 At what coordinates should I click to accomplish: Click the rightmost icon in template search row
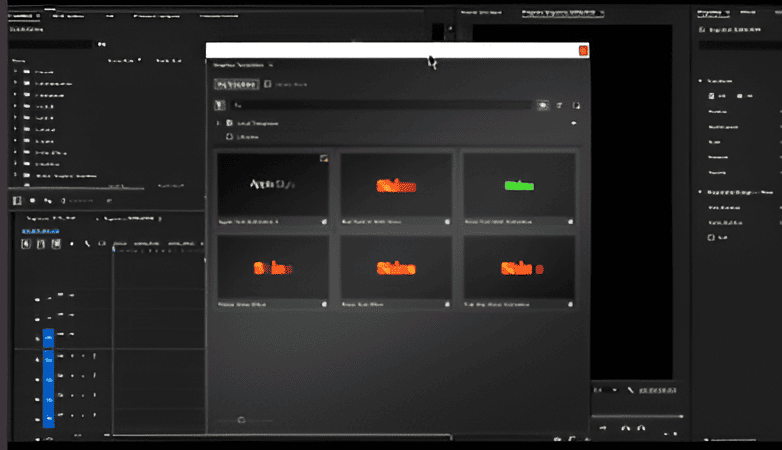tap(576, 104)
